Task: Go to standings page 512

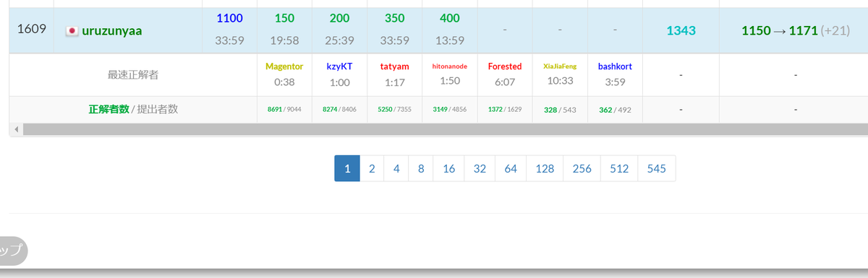Action: [x=619, y=168]
